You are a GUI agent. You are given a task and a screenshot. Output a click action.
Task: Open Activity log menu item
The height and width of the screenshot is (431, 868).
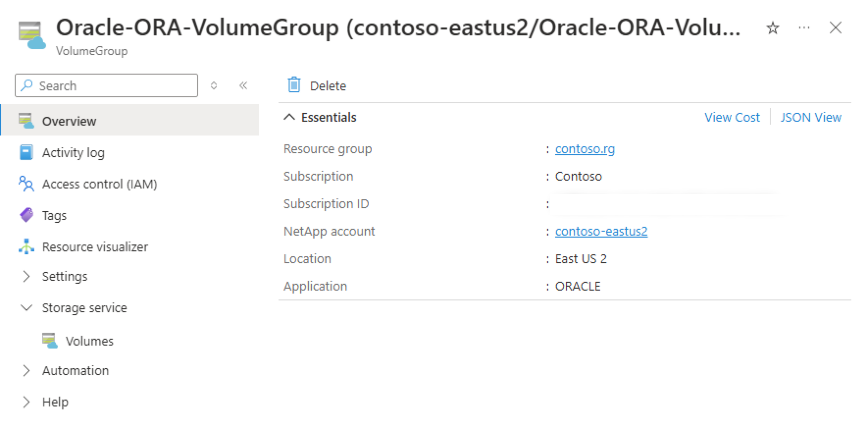pos(73,153)
